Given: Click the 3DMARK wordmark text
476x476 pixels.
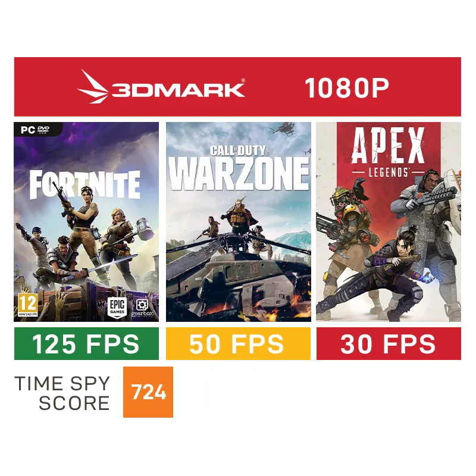Looking at the screenshot, I should point(178,89).
